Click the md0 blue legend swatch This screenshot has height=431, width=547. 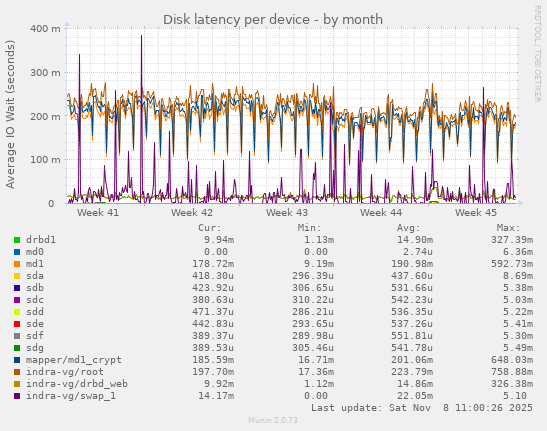tap(17, 252)
